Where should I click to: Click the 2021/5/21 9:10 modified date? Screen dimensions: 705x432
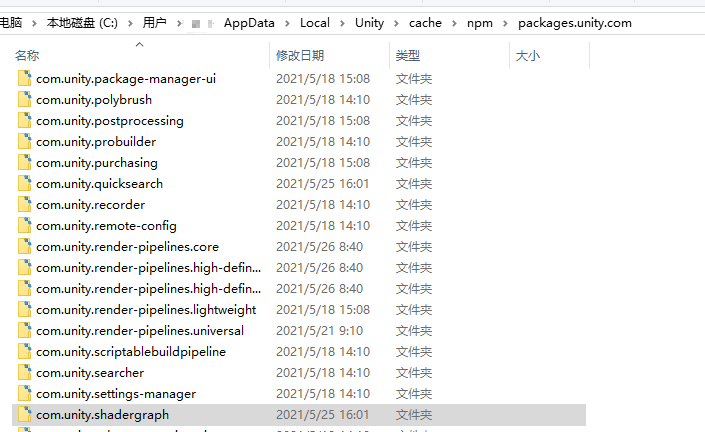(319, 331)
